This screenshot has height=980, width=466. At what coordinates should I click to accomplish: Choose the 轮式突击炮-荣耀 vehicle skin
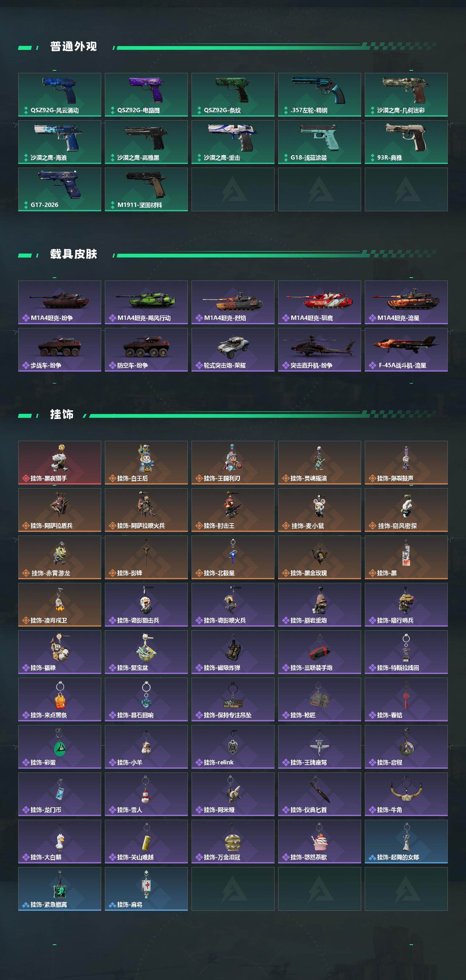coord(233,350)
